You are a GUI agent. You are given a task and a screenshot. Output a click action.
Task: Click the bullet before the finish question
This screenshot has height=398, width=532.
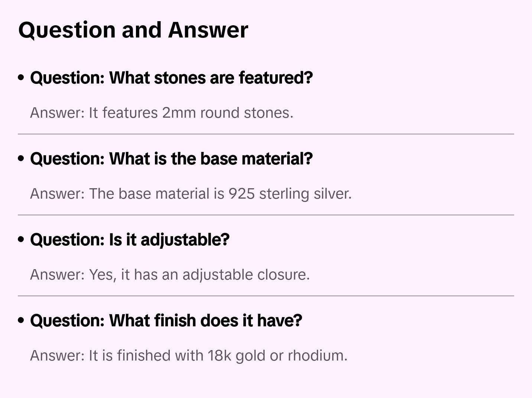pyautogui.click(x=21, y=320)
